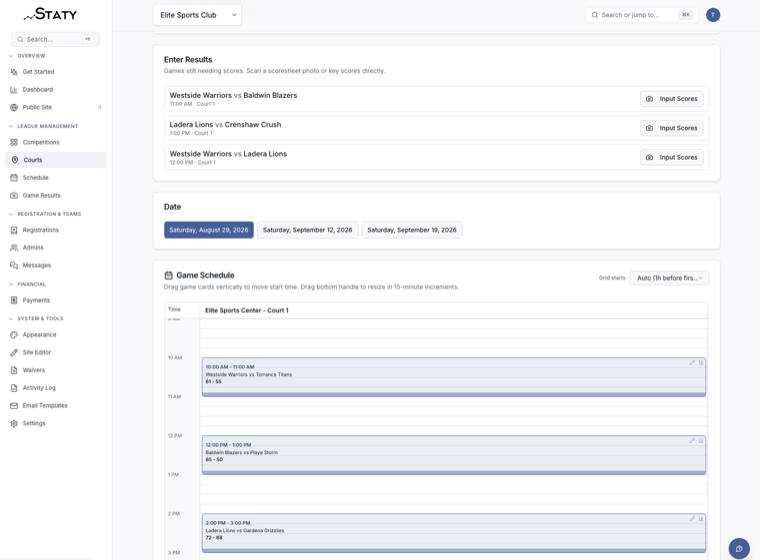The image size is (760, 560).
Task: Click the Game Schedule calendar icon
Action: [169, 275]
